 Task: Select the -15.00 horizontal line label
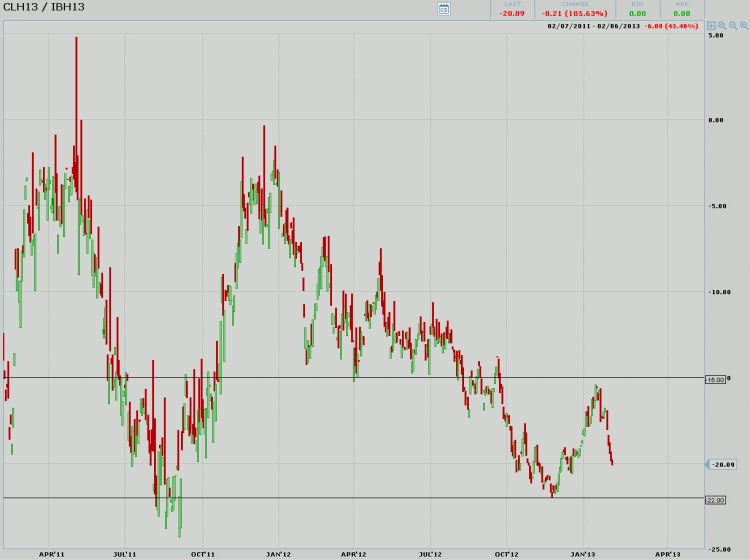[x=715, y=380]
